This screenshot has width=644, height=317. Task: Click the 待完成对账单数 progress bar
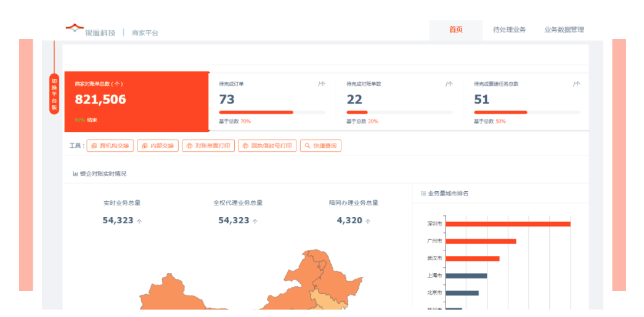point(399,112)
